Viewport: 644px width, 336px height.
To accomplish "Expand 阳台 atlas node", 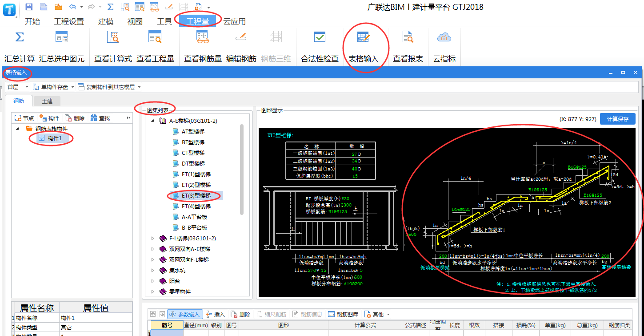I will coord(152,281).
